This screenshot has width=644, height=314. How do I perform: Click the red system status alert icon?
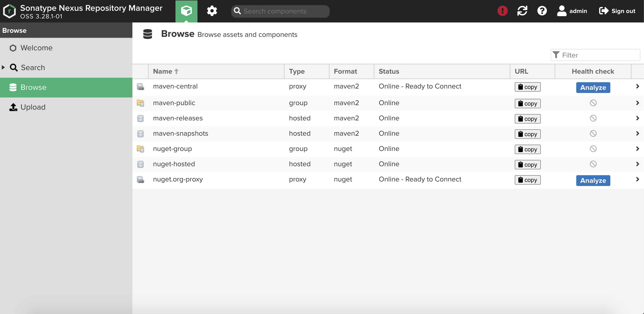tap(502, 11)
